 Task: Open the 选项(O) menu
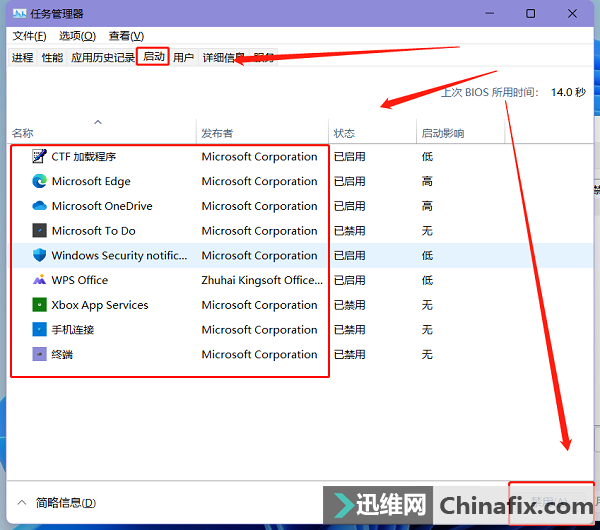pyautogui.click(x=77, y=36)
